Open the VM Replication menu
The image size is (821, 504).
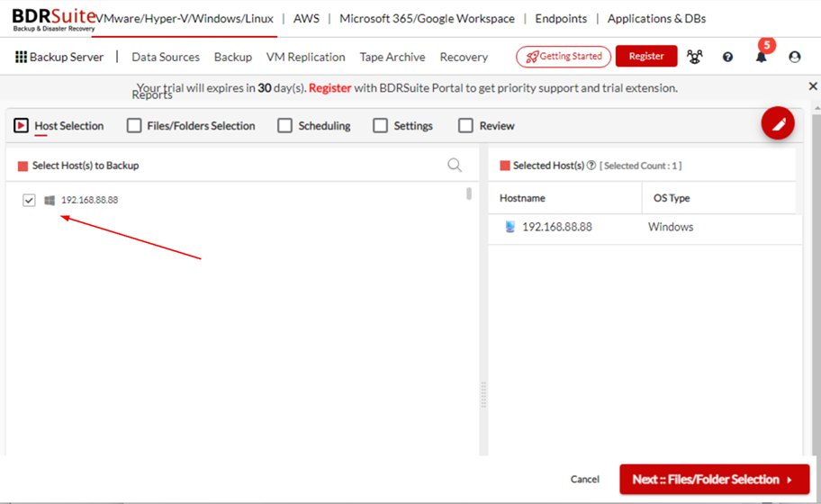(x=306, y=57)
